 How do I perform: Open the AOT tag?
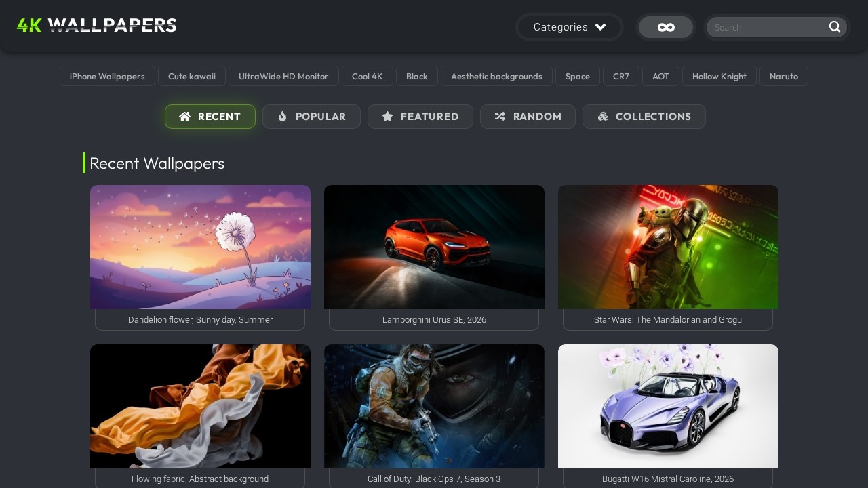(660, 76)
